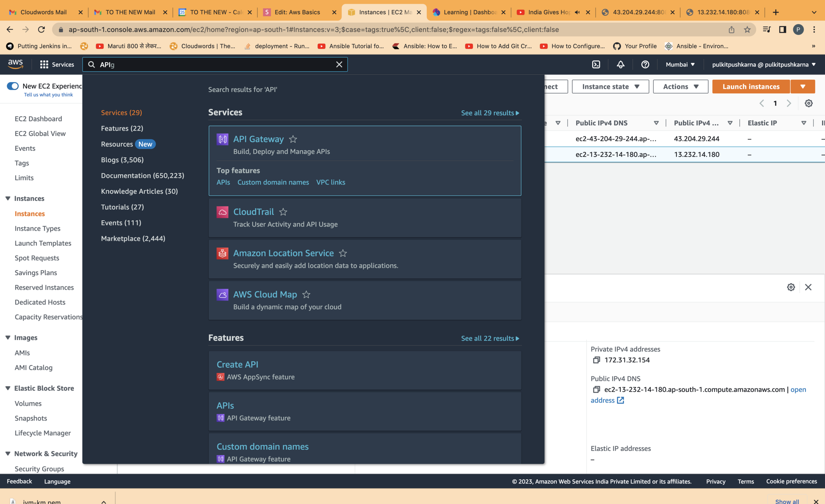Toggle New EC2 Experience switch
825x504 pixels.
13,86
